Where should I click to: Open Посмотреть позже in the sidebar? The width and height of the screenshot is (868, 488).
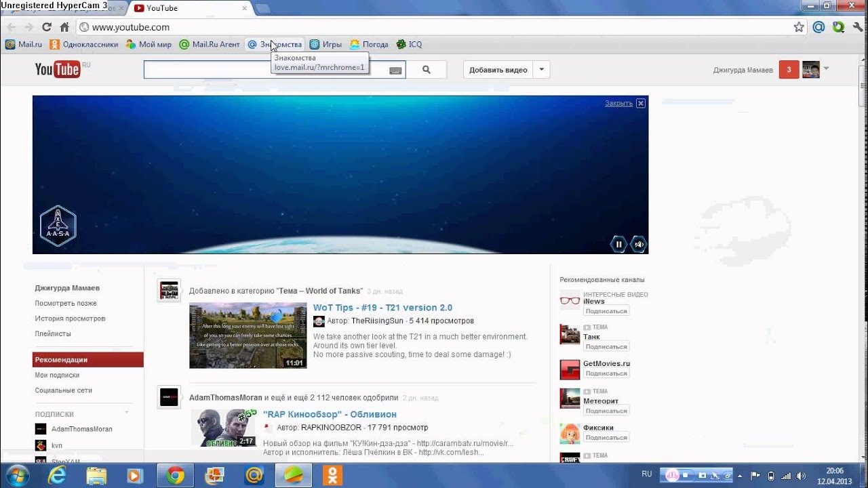tap(66, 303)
